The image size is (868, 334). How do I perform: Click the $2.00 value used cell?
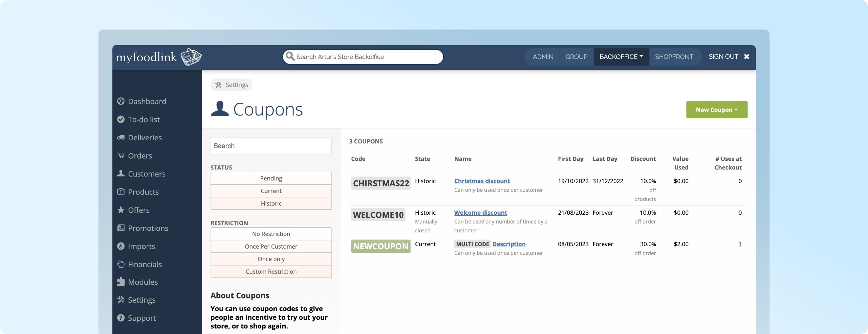click(681, 244)
